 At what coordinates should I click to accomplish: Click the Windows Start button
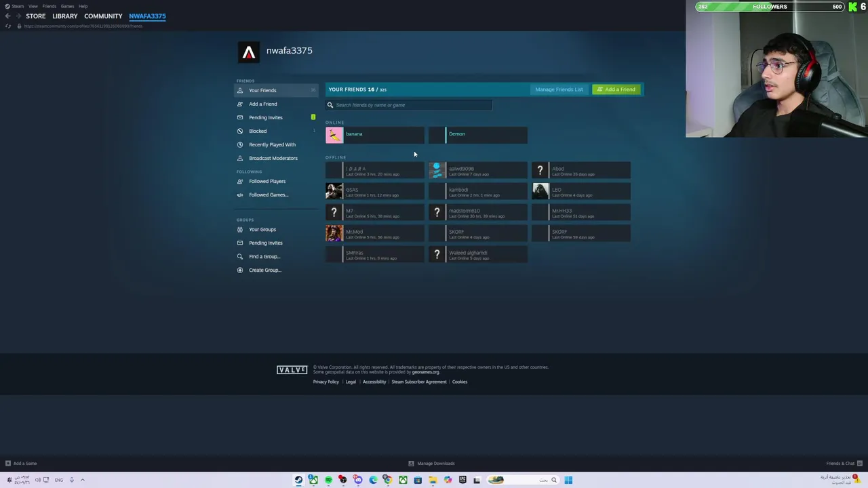click(x=568, y=480)
